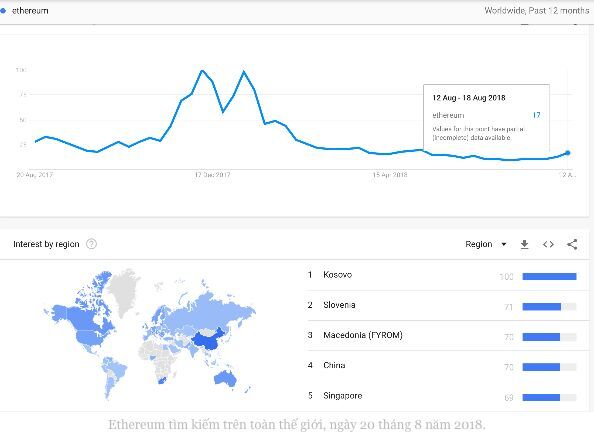The height and width of the screenshot is (435, 594).
Task: Click the Worldwide, Past 12 months filter text
Action: pos(536,11)
